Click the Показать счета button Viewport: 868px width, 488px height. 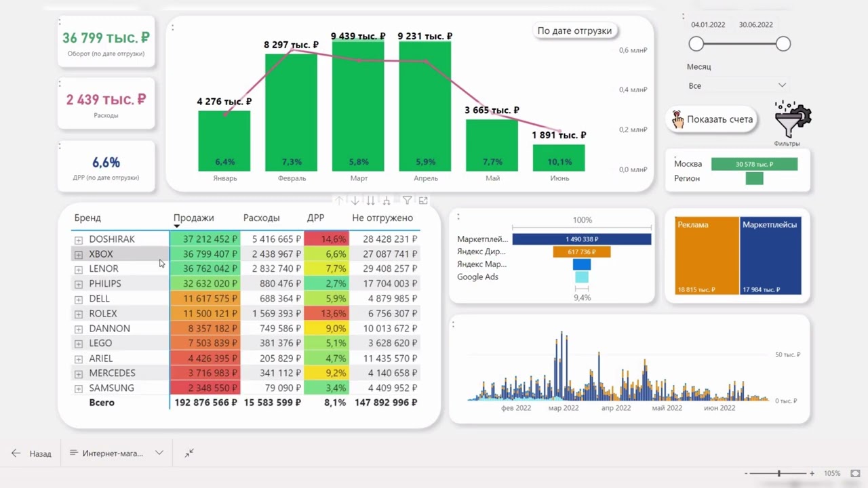coord(711,119)
